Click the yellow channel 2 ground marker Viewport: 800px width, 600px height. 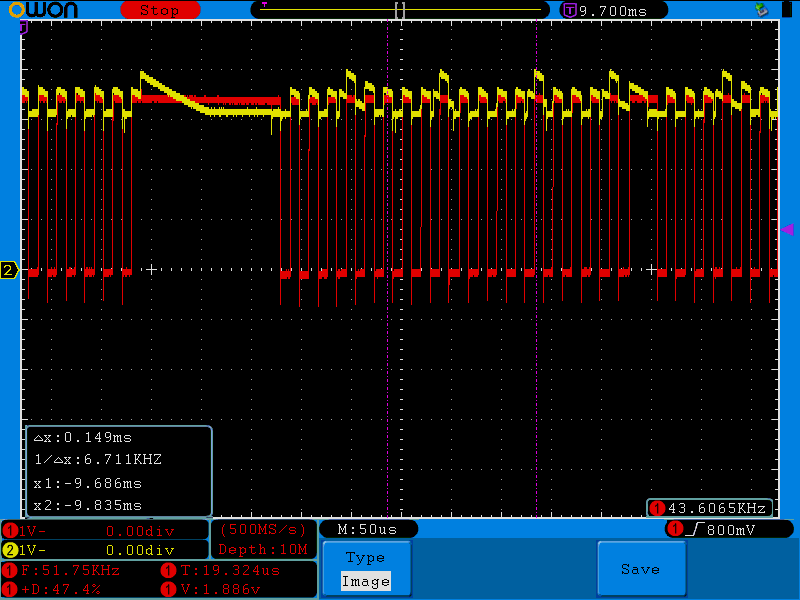point(9,270)
